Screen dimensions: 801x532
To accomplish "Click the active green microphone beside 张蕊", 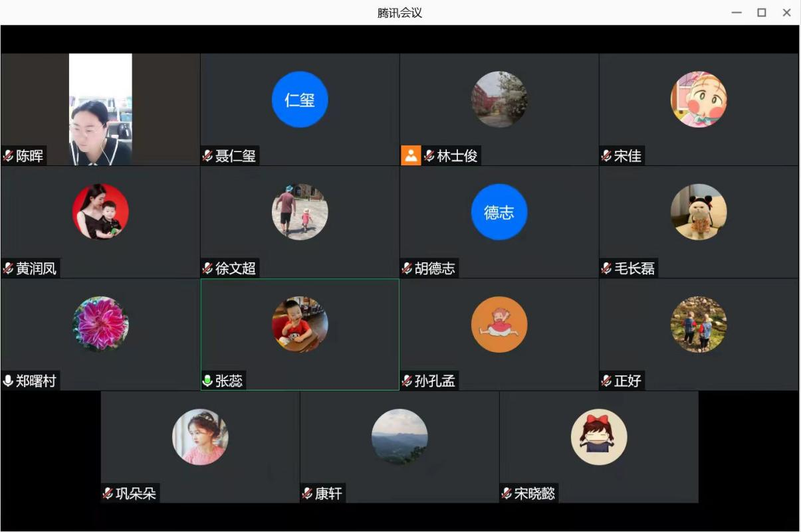I will pos(208,381).
